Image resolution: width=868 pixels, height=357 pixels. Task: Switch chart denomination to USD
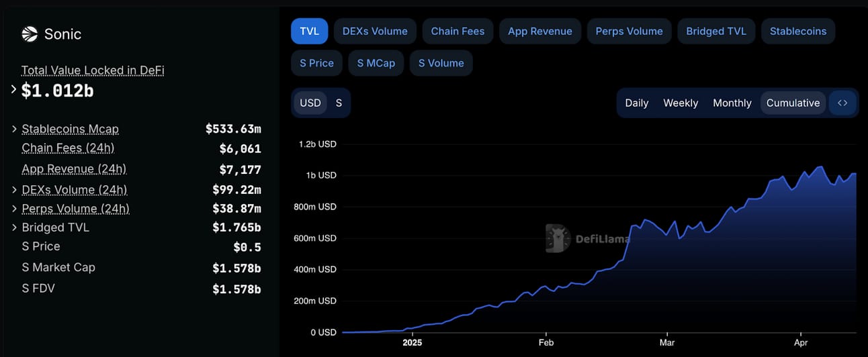[310, 103]
